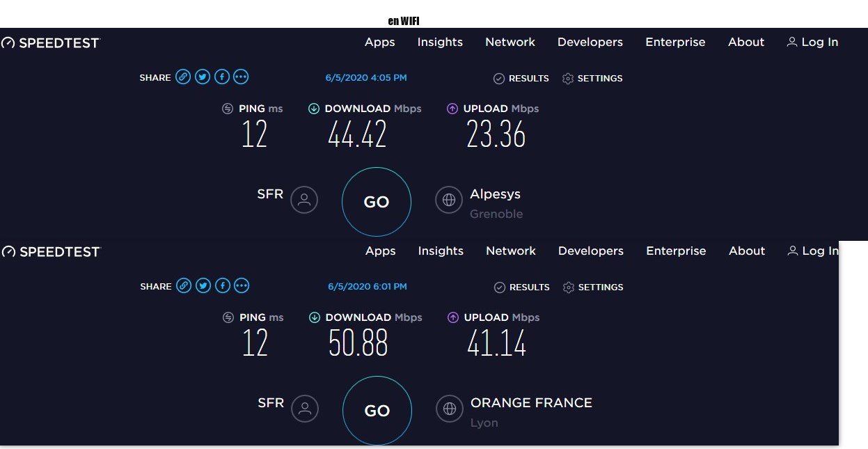The width and height of the screenshot is (868, 449).
Task: Open more share options in top test
Action: [241, 77]
